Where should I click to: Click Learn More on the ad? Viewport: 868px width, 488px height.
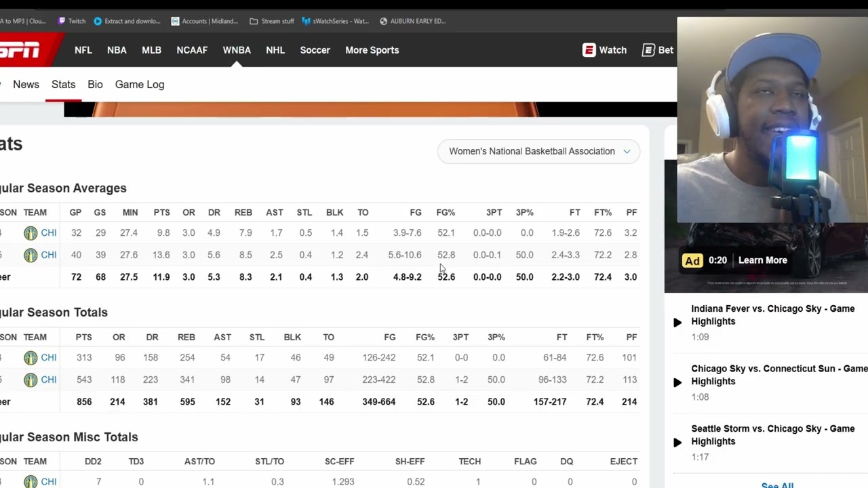tap(763, 260)
